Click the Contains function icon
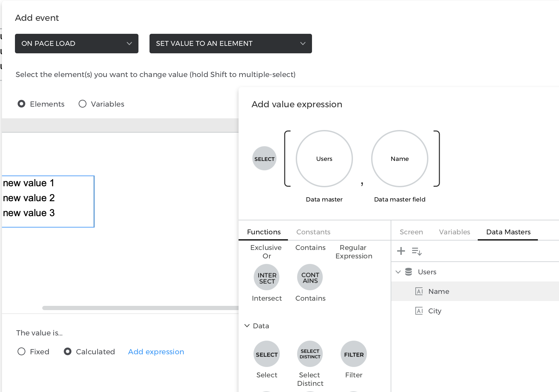The image size is (559, 392). pos(310,277)
